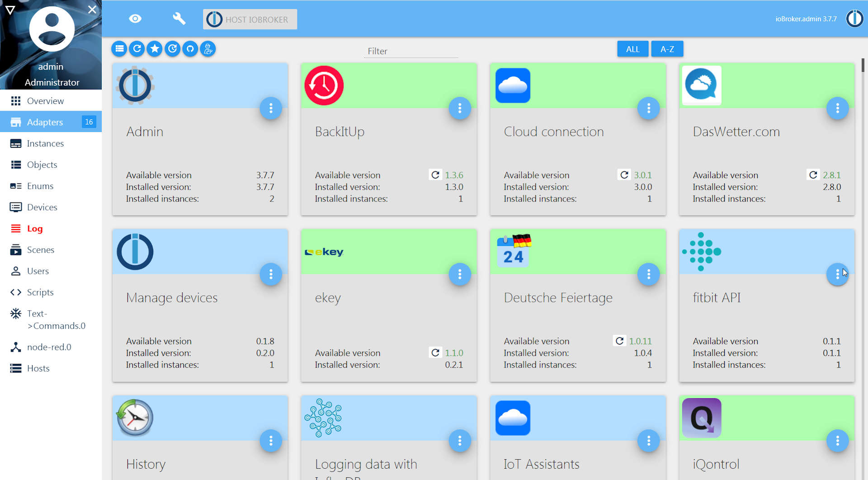Open fitbit API card options menu
The width and height of the screenshot is (868, 480).
(x=837, y=274)
